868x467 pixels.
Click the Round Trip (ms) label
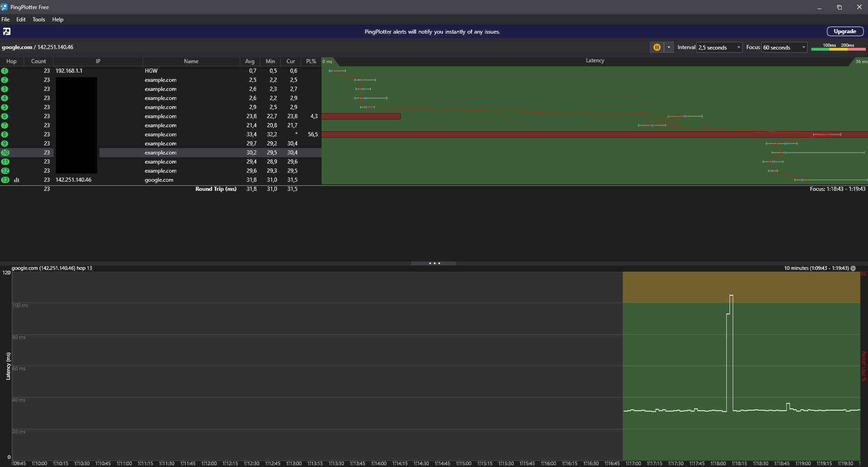pyautogui.click(x=216, y=189)
